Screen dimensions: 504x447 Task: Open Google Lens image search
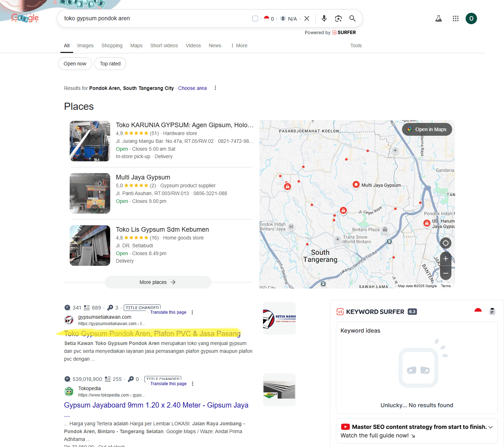click(338, 18)
